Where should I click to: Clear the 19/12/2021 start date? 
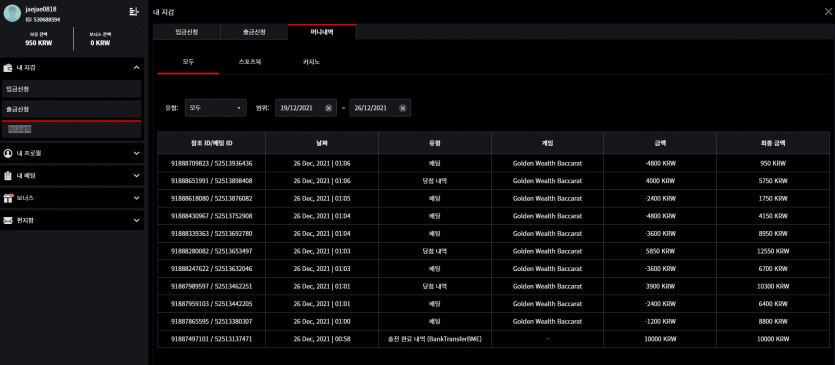point(329,108)
